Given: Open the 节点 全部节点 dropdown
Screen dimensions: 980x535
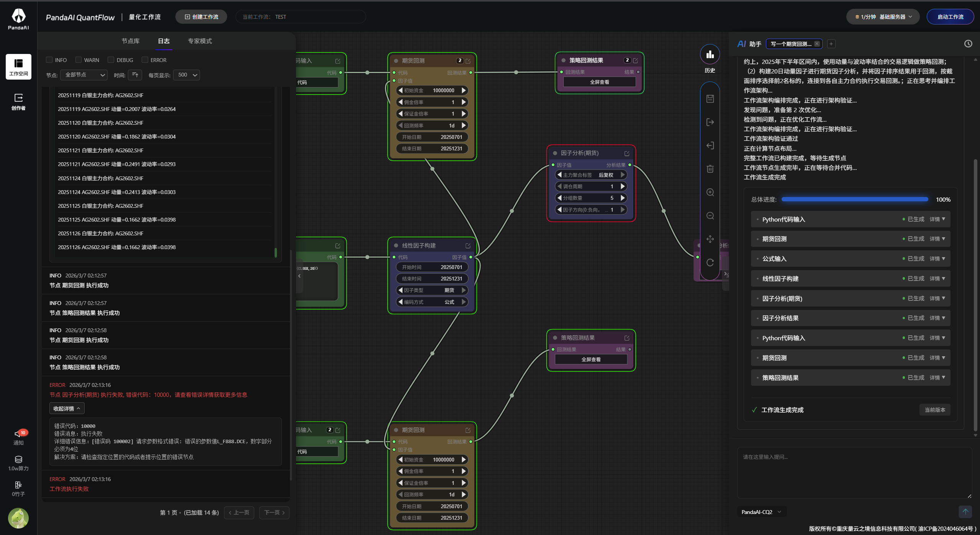Looking at the screenshot, I should point(84,75).
